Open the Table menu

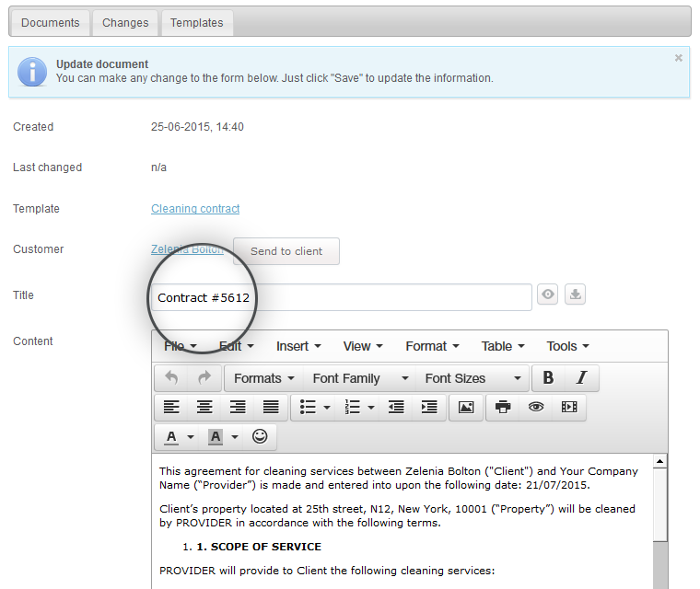click(503, 346)
